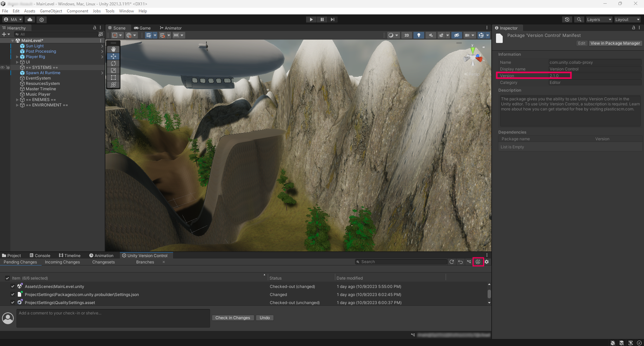Click the Play button
This screenshot has height=346, width=644.
point(311,19)
